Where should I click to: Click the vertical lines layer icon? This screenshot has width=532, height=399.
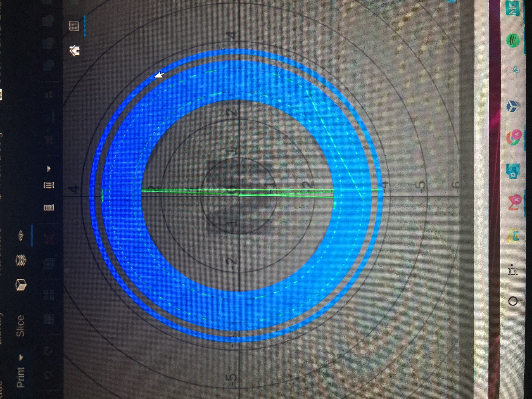pos(49,207)
